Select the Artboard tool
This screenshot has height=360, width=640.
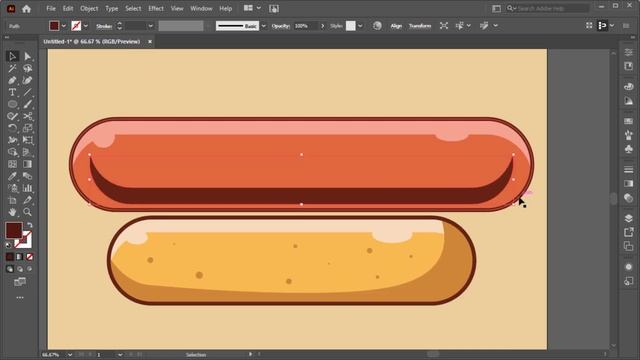pos(12,200)
